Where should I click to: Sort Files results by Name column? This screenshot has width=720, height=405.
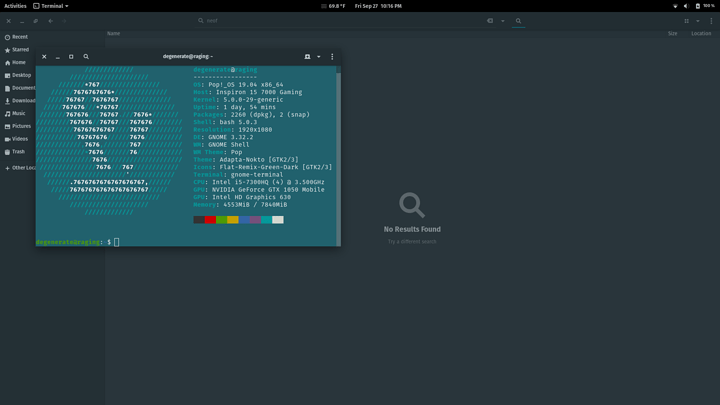(x=113, y=34)
